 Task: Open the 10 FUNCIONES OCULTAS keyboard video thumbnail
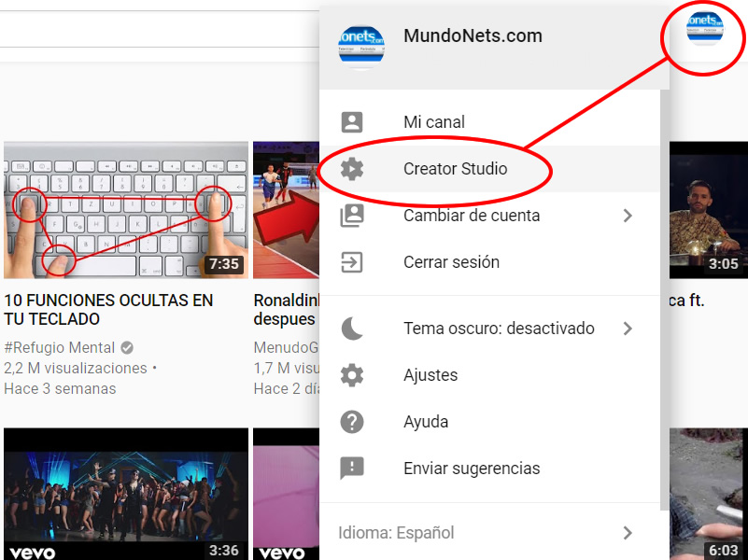coord(126,210)
